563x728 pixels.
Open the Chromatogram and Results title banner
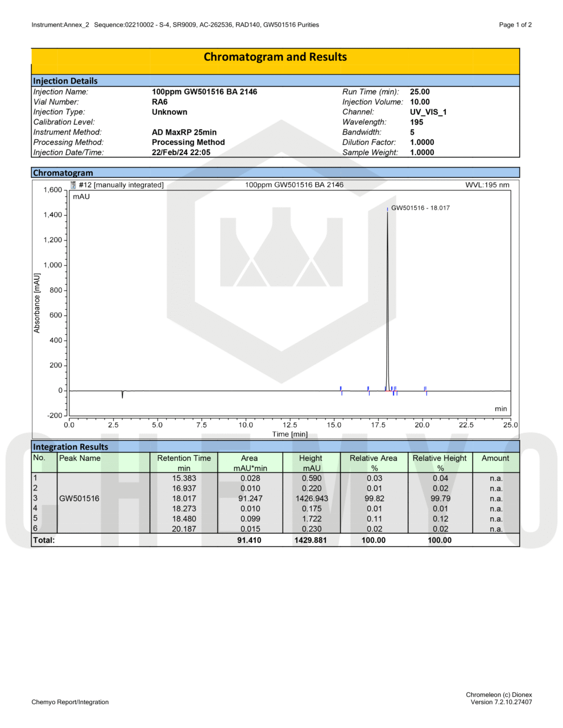(276, 57)
